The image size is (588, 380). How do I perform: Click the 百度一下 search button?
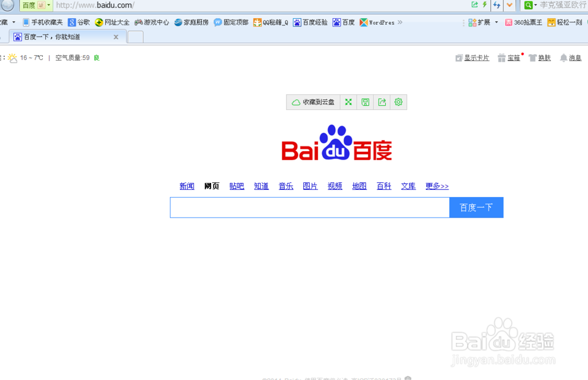click(x=476, y=207)
